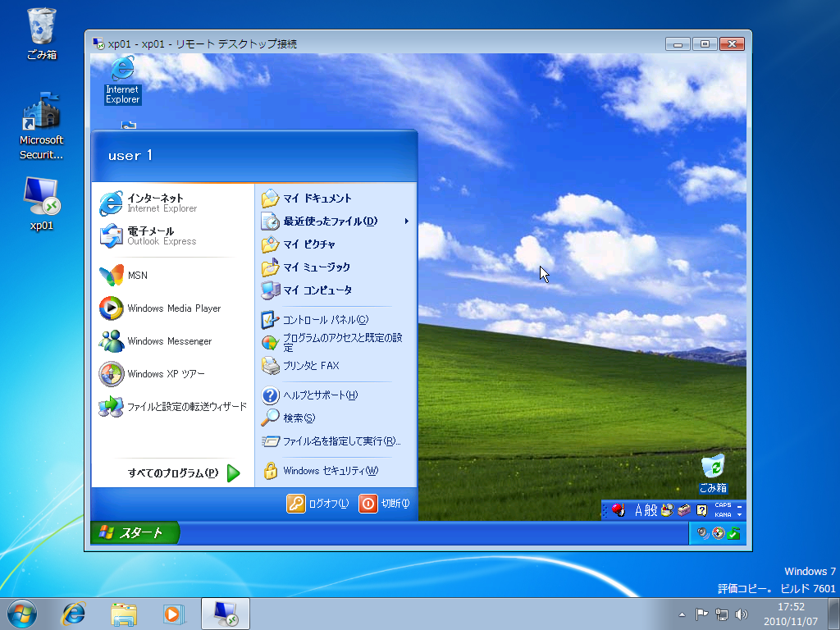Click the Remote Desktop window title bar icon
The height and width of the screenshot is (630, 840).
[x=98, y=43]
